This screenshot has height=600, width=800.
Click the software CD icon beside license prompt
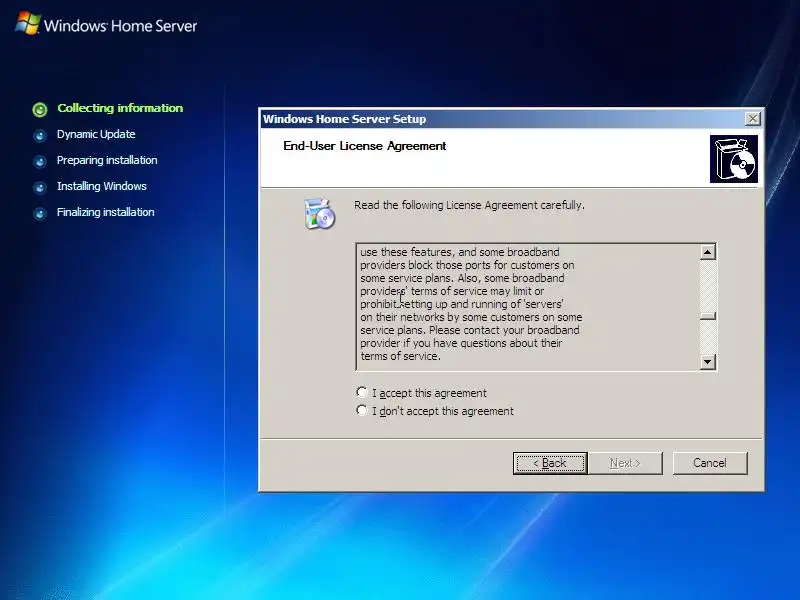pos(319,214)
